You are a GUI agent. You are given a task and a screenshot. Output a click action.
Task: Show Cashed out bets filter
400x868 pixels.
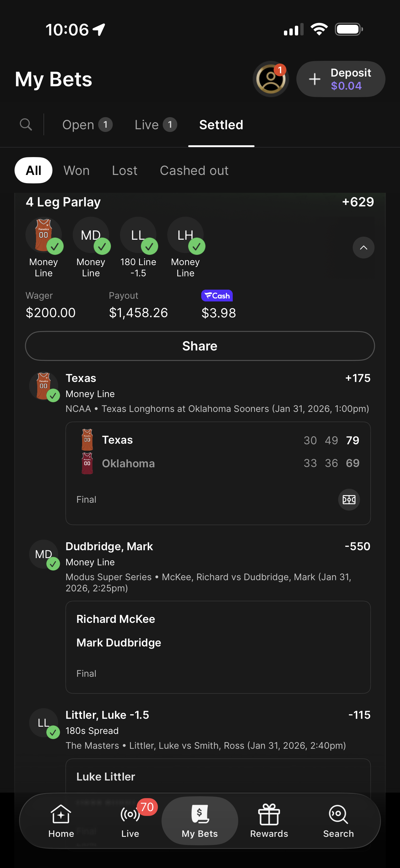point(194,170)
